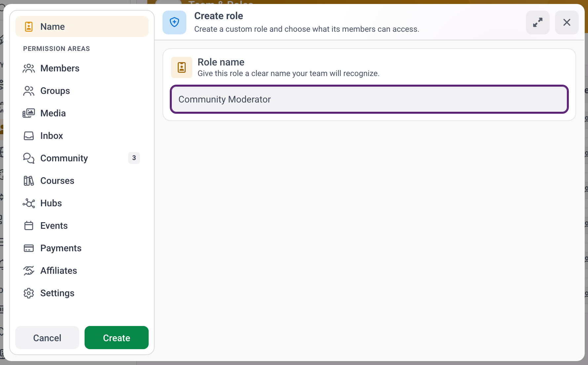Click the Inbox tray icon
The height and width of the screenshot is (365, 588).
pos(29,136)
